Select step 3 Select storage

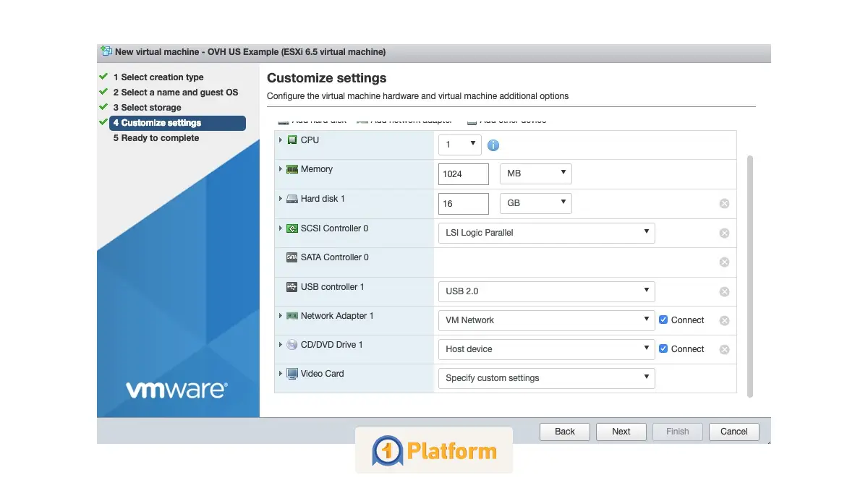click(145, 107)
